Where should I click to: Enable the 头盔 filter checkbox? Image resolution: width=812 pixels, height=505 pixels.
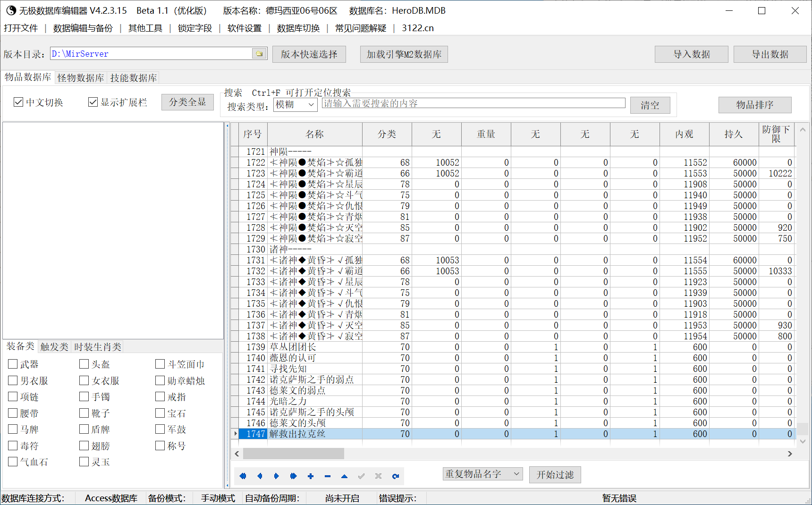click(84, 364)
